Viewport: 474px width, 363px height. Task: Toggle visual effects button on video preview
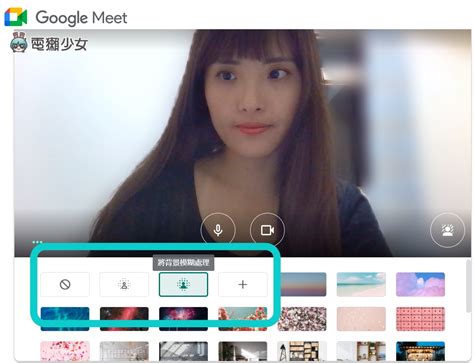coord(447,230)
